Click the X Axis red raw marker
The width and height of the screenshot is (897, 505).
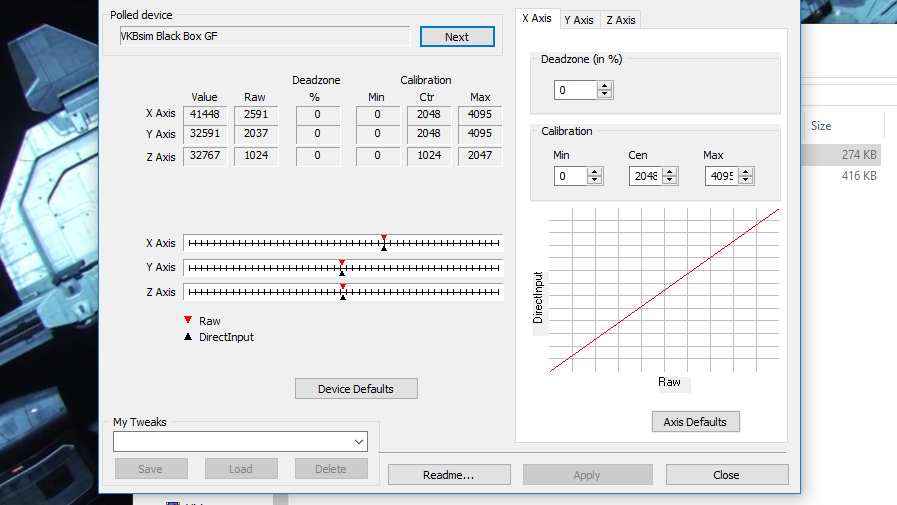[384, 238]
